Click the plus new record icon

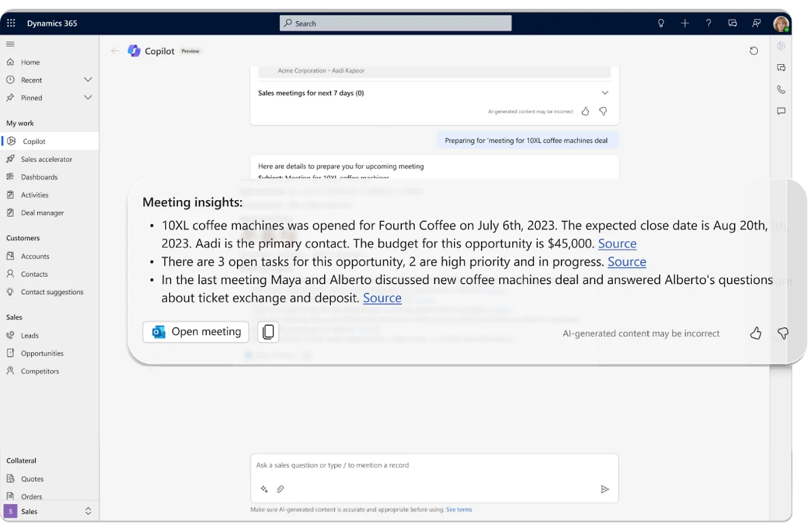pos(685,23)
